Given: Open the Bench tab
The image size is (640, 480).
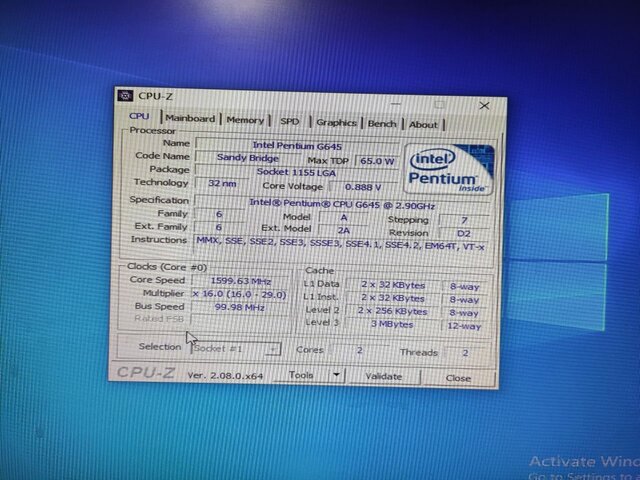Looking at the screenshot, I should pos(382,124).
